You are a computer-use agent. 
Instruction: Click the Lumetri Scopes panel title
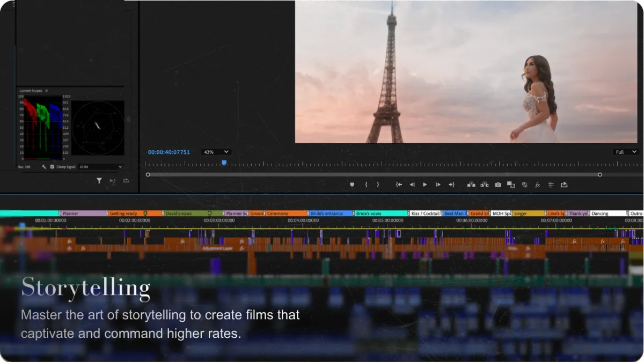31,91
